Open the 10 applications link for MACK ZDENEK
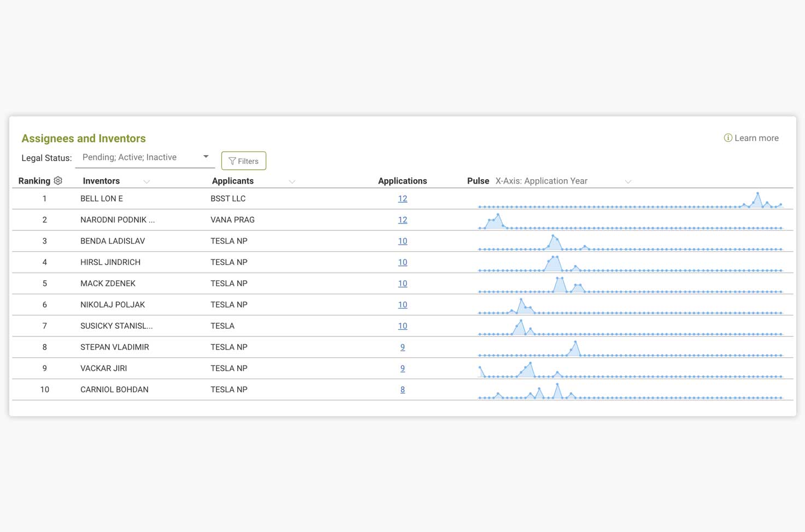This screenshot has width=805, height=532. [x=403, y=284]
